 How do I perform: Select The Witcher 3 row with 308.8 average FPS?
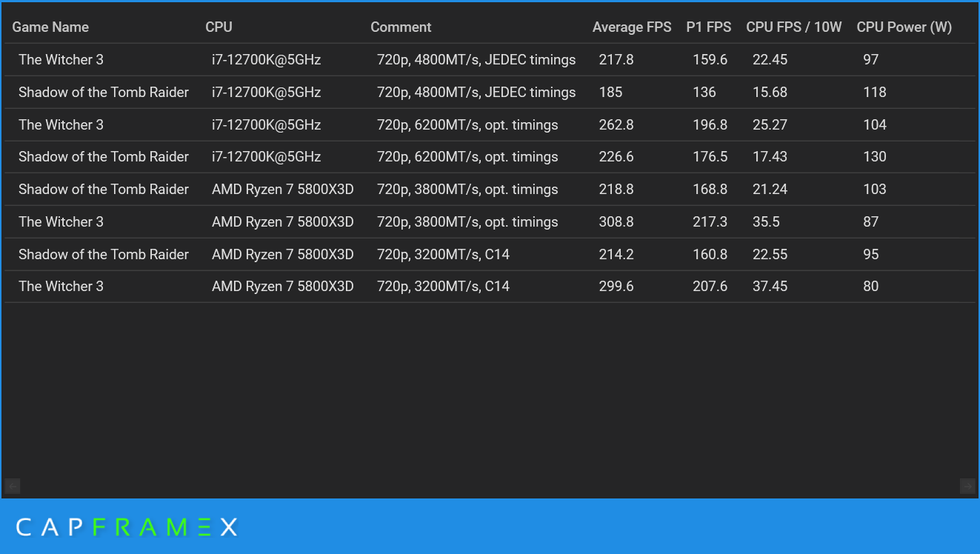tap(490, 222)
